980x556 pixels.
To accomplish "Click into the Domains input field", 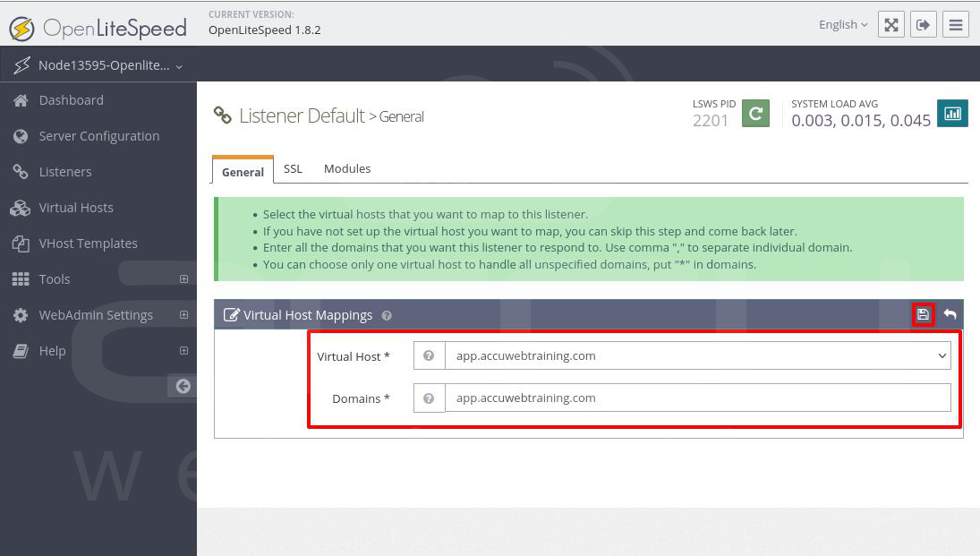I will pos(698,398).
